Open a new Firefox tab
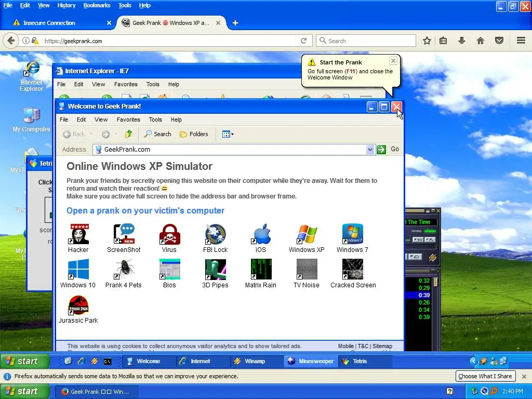 235,23
